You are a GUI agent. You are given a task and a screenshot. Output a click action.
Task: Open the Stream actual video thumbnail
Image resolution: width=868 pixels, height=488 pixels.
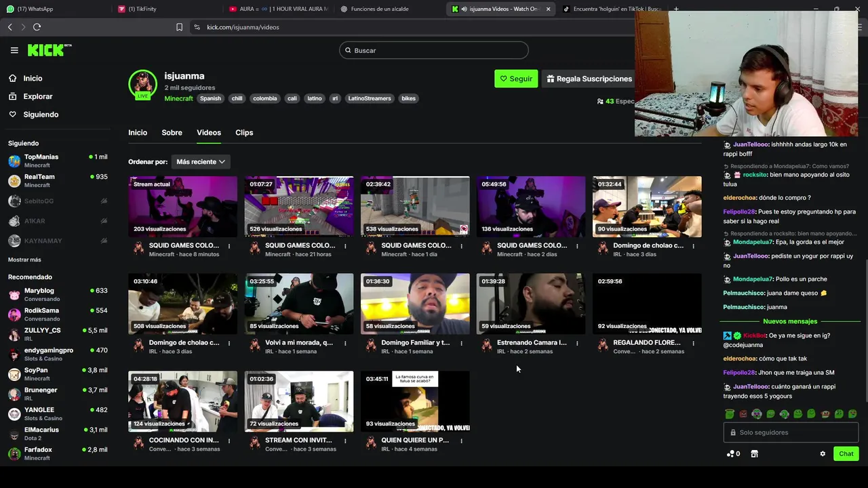pyautogui.click(x=183, y=207)
